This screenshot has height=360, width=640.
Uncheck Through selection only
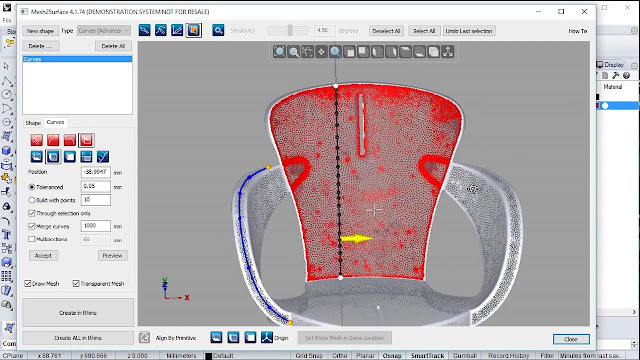32,213
